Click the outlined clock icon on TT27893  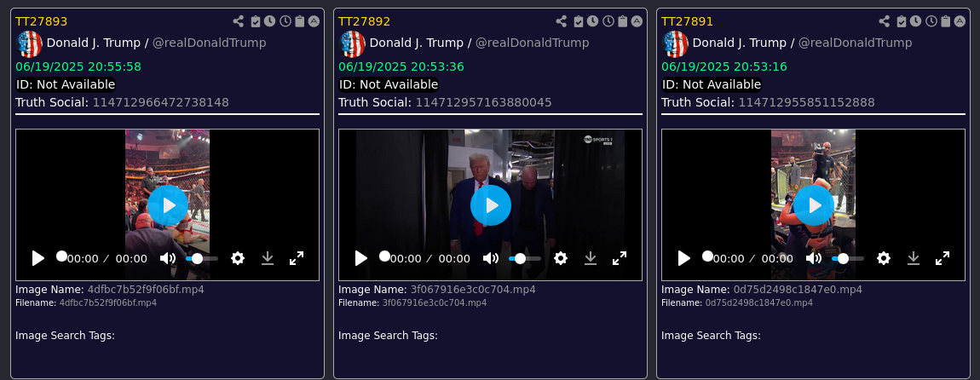coord(285,21)
